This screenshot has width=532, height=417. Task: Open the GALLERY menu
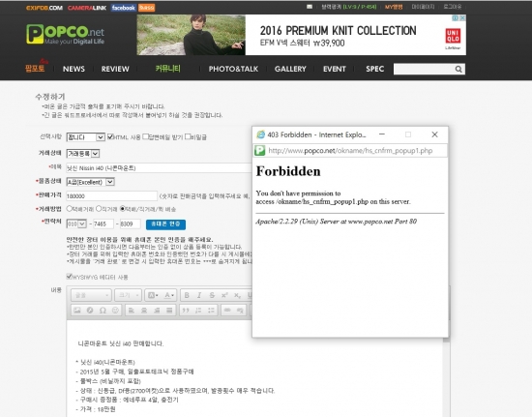[290, 69]
